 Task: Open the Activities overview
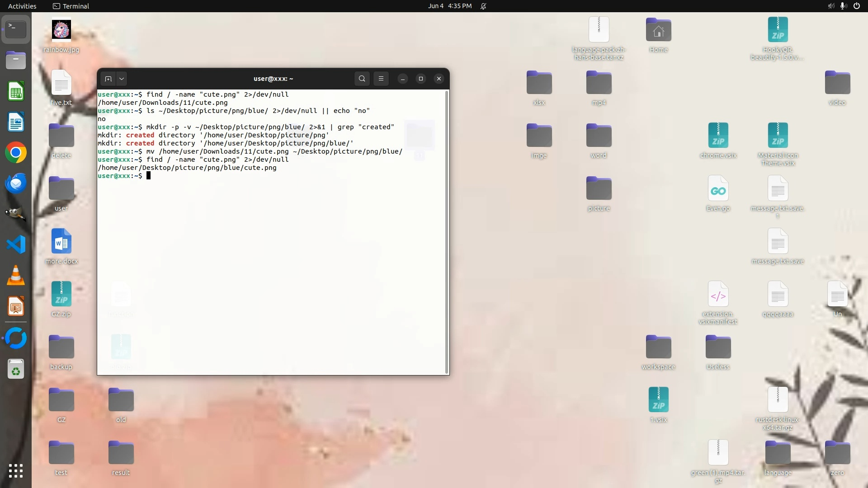[22, 6]
